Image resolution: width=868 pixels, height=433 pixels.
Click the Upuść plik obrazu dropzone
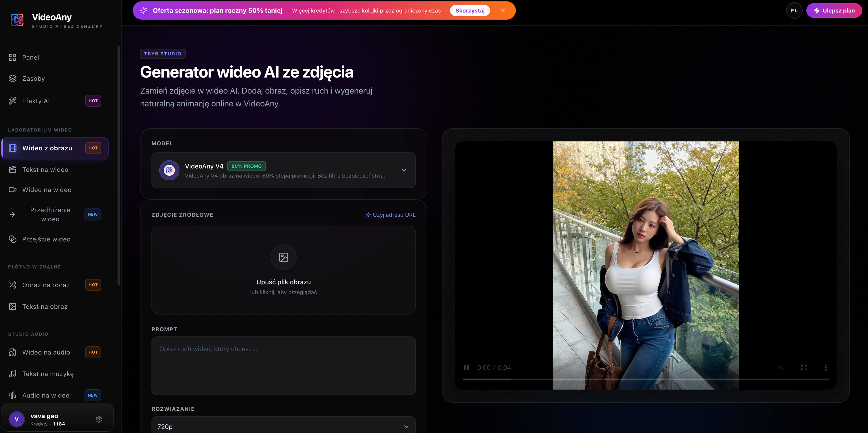coord(283,270)
